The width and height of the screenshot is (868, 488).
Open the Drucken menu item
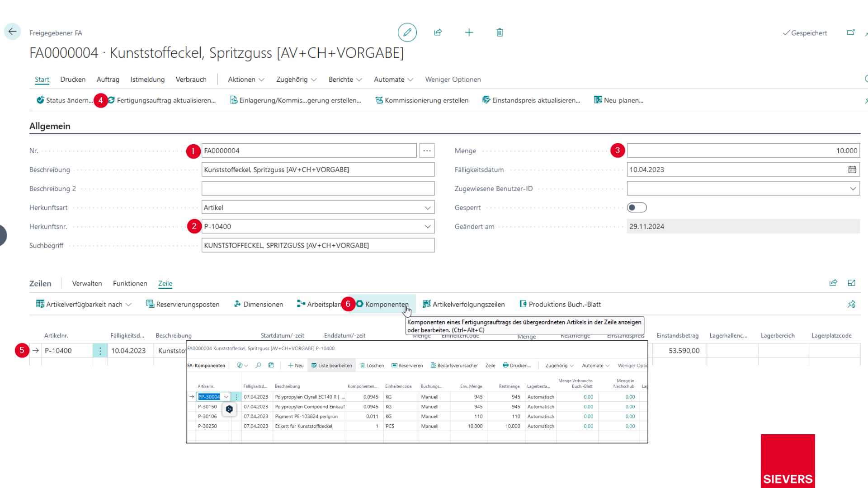click(x=73, y=80)
